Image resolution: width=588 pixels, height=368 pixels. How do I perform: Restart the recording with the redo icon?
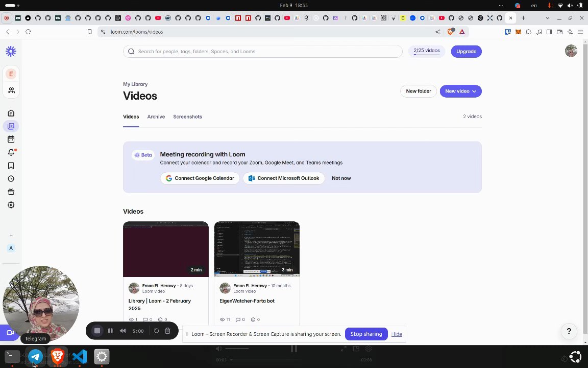click(156, 331)
